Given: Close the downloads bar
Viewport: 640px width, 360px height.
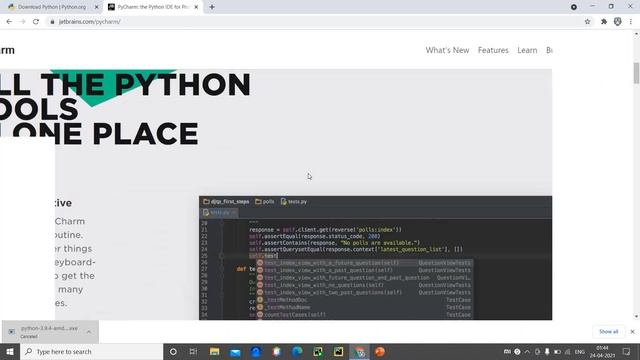Looking at the screenshot, I should click(x=632, y=332).
